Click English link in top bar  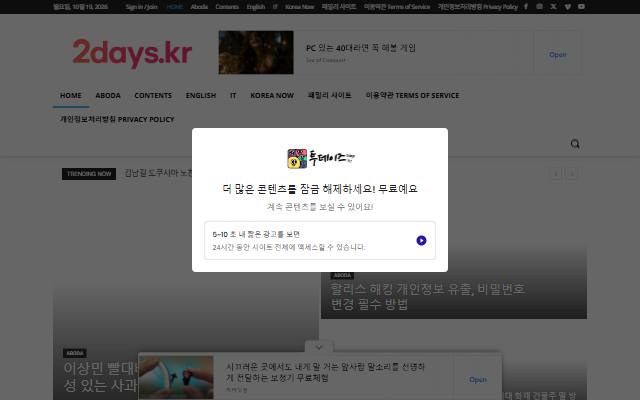pyautogui.click(x=256, y=7)
